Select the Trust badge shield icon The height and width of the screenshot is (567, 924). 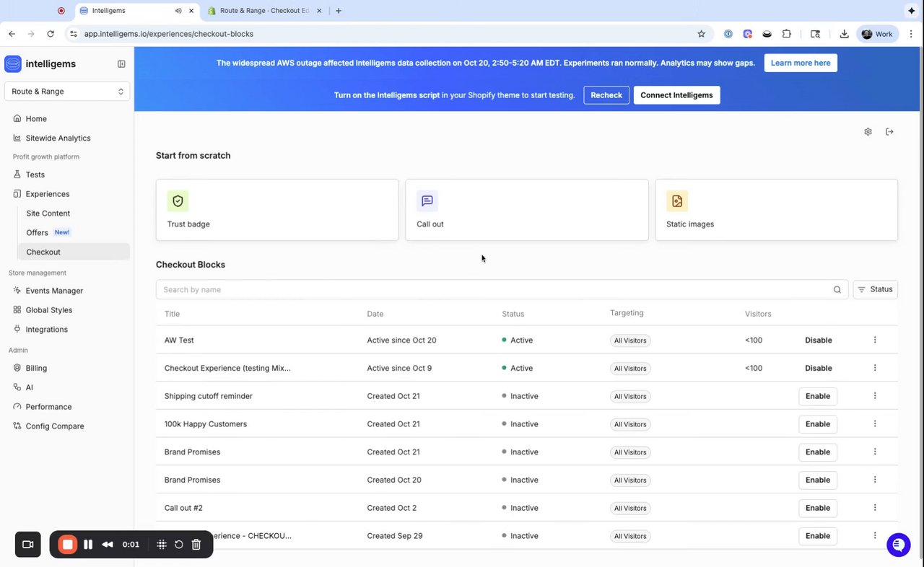coord(178,201)
